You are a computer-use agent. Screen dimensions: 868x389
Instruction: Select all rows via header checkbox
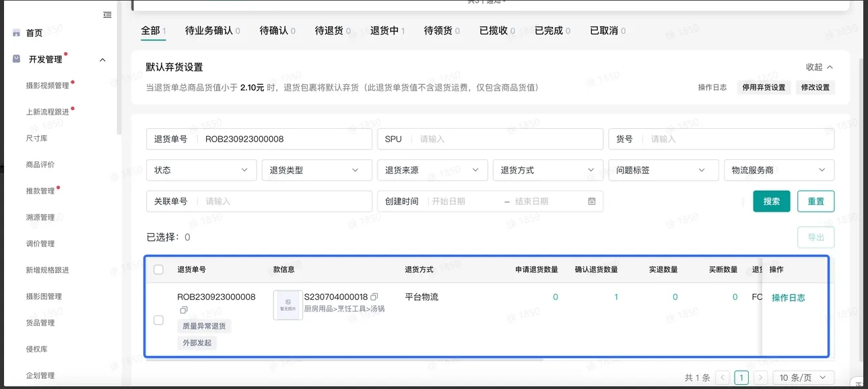tap(159, 270)
